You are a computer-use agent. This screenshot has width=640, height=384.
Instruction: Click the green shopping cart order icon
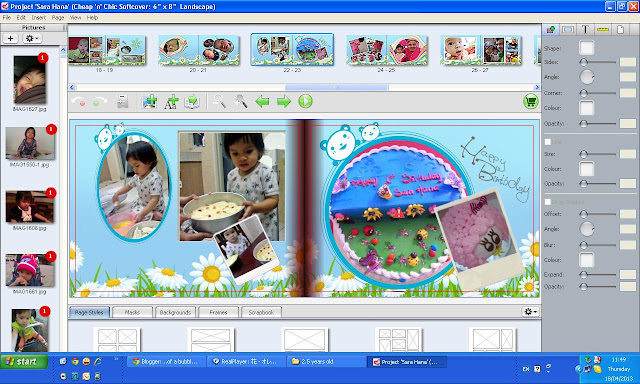pyautogui.click(x=530, y=101)
